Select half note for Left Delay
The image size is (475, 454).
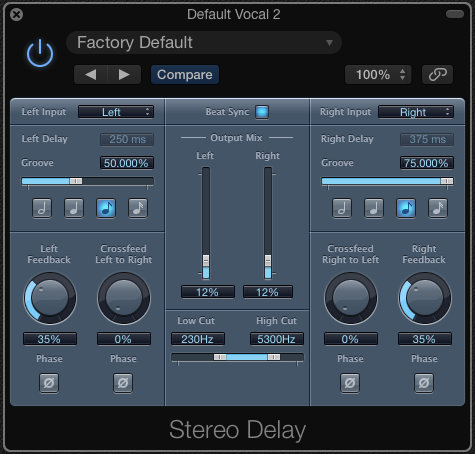[x=42, y=208]
